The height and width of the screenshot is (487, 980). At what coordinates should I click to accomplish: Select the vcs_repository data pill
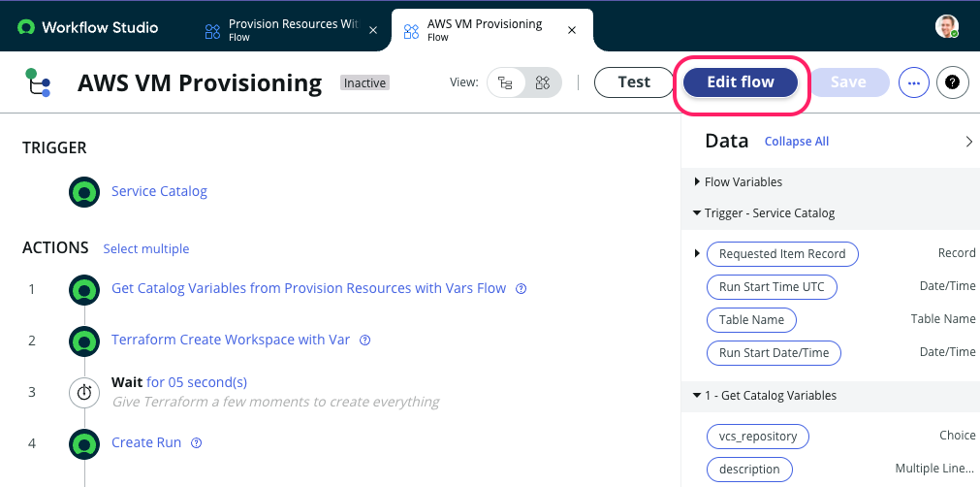[758, 437]
